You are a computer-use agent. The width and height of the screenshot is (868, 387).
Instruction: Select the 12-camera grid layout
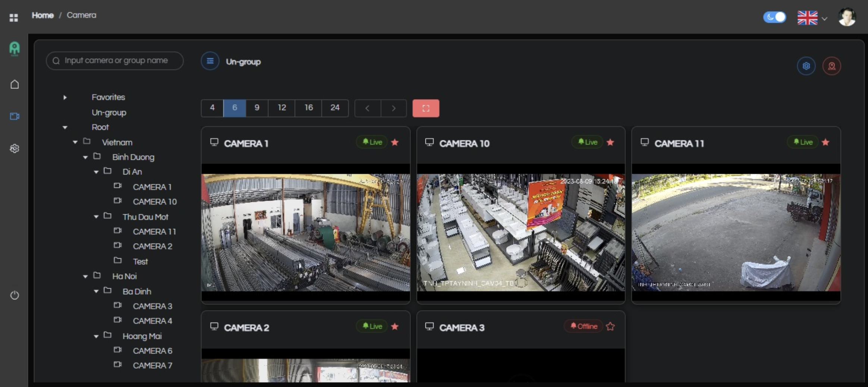click(282, 108)
